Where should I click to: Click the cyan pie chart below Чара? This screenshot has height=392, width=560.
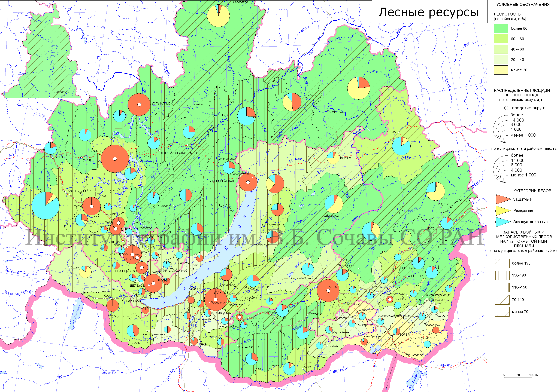pos(401,146)
